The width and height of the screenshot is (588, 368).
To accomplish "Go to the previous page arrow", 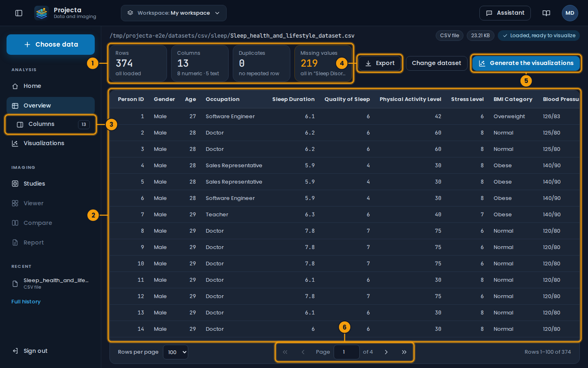I will 303,352.
